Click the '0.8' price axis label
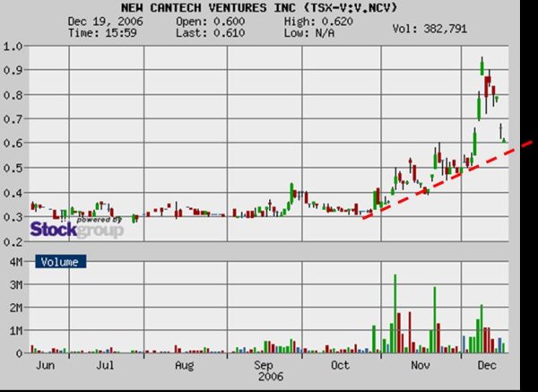 coord(13,95)
